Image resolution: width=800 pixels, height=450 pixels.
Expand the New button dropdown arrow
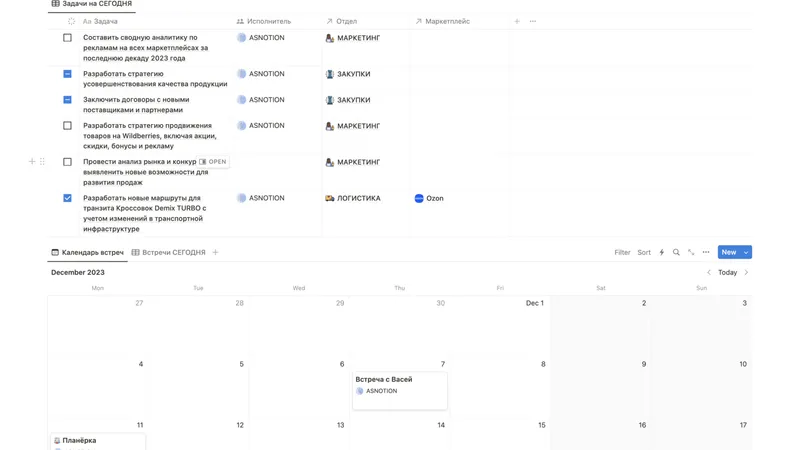[x=746, y=253]
